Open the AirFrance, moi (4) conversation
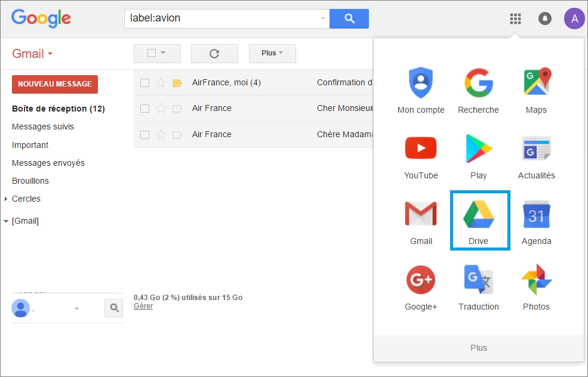The height and width of the screenshot is (377, 588). point(254,82)
